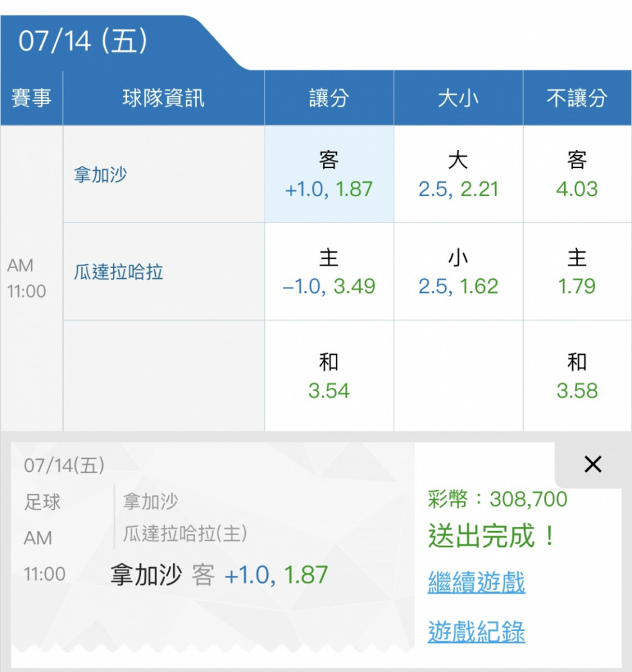
Task: Click the 不讓分 column header
Action: 577,97
